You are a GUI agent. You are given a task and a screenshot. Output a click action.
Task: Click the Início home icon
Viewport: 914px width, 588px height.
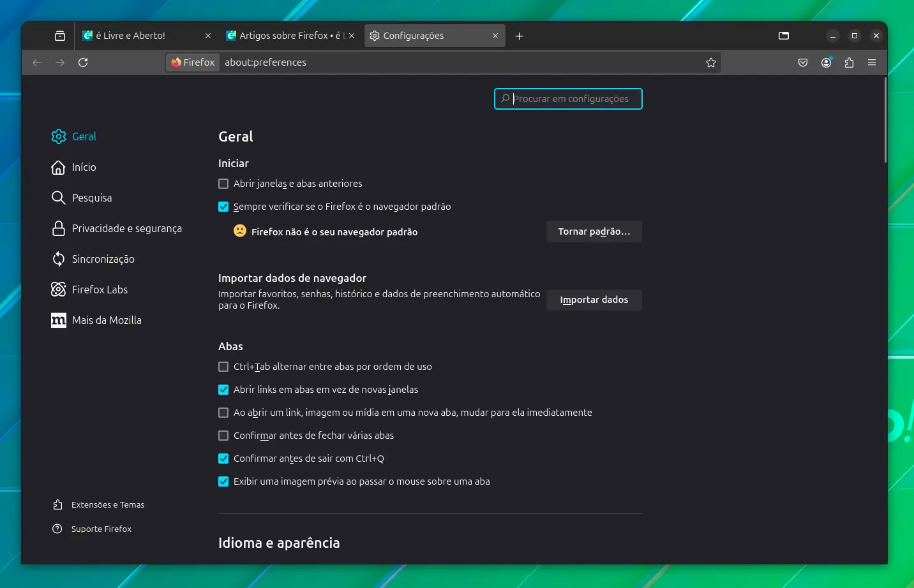58,167
